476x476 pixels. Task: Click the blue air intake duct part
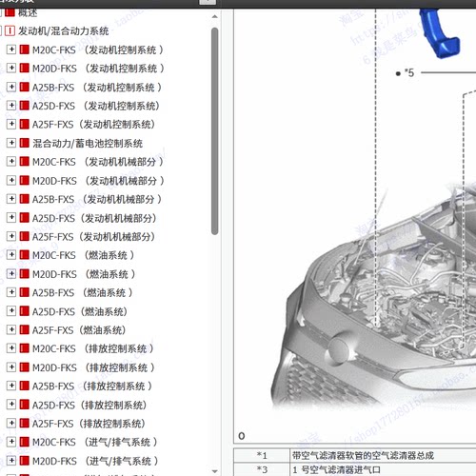click(x=440, y=34)
